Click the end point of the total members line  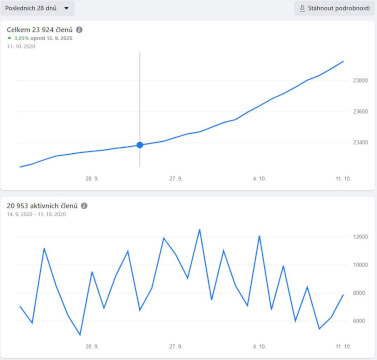[343, 61]
